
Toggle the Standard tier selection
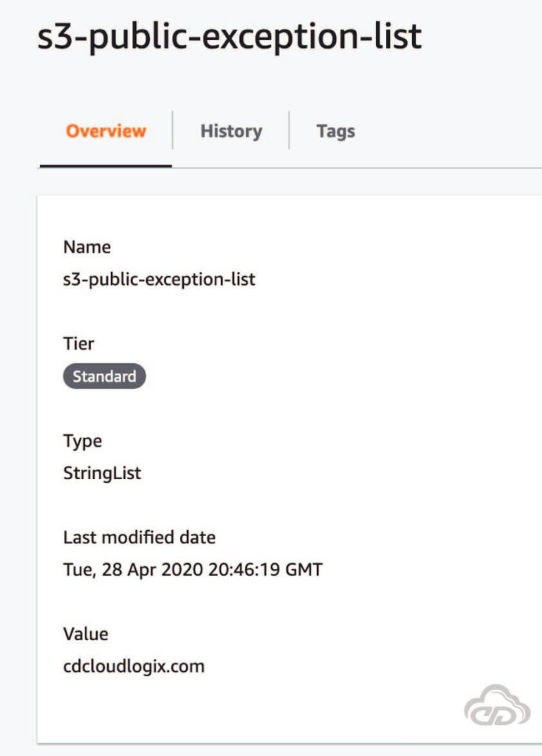[x=104, y=376]
